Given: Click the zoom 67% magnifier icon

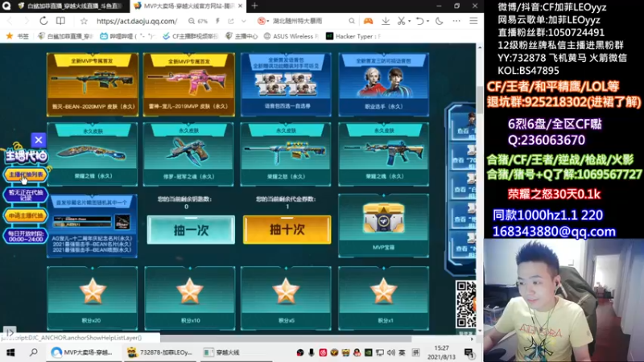Looking at the screenshot, I should click(192, 21).
